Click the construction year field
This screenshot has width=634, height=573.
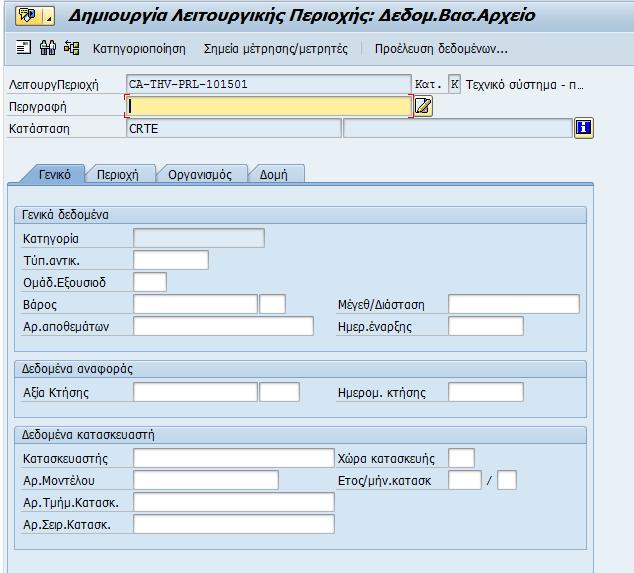click(x=465, y=480)
